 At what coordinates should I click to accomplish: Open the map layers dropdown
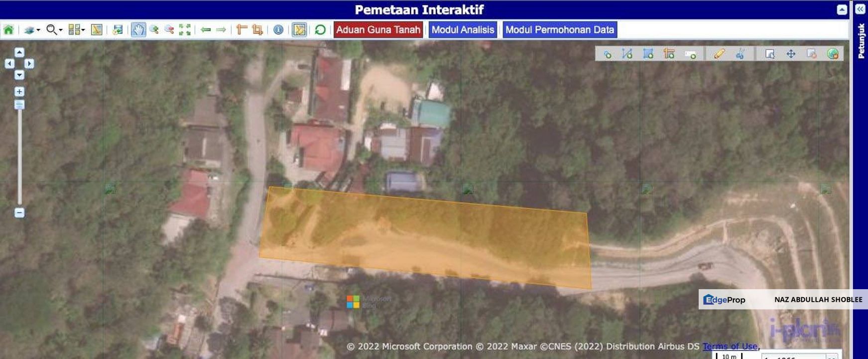click(x=32, y=30)
